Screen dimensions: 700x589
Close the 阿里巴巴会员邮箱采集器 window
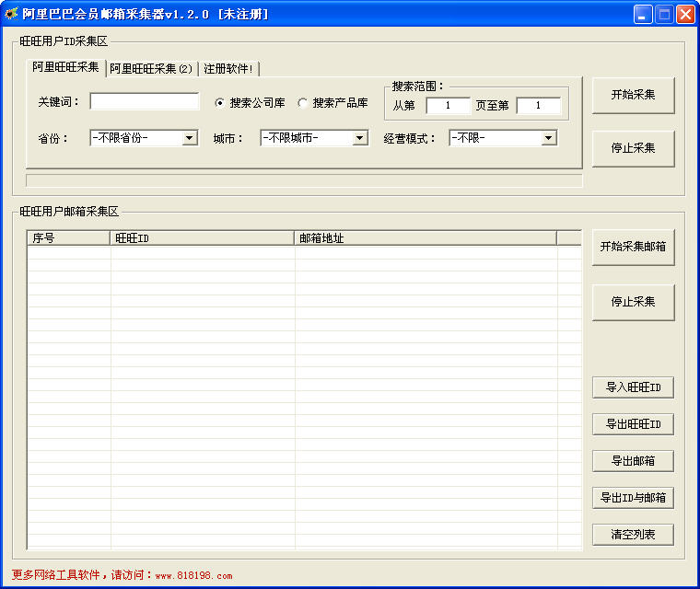click(685, 15)
